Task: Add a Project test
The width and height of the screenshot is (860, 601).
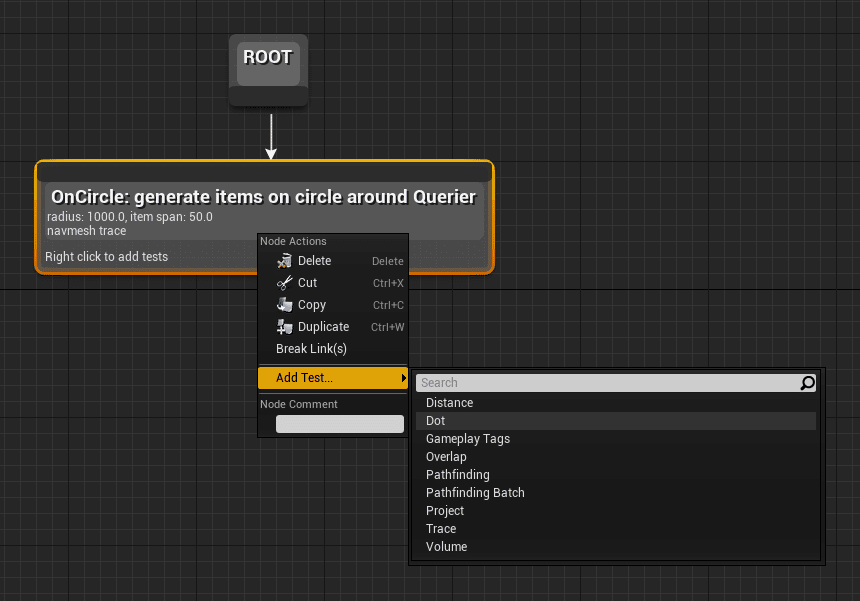Action: click(x=615, y=511)
